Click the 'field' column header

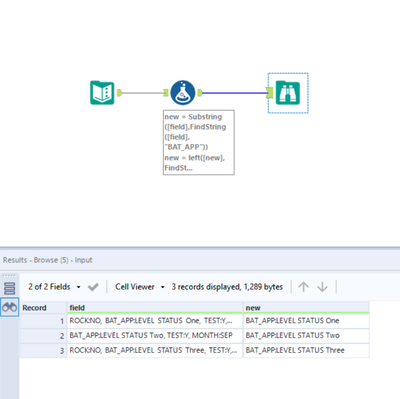coord(155,308)
